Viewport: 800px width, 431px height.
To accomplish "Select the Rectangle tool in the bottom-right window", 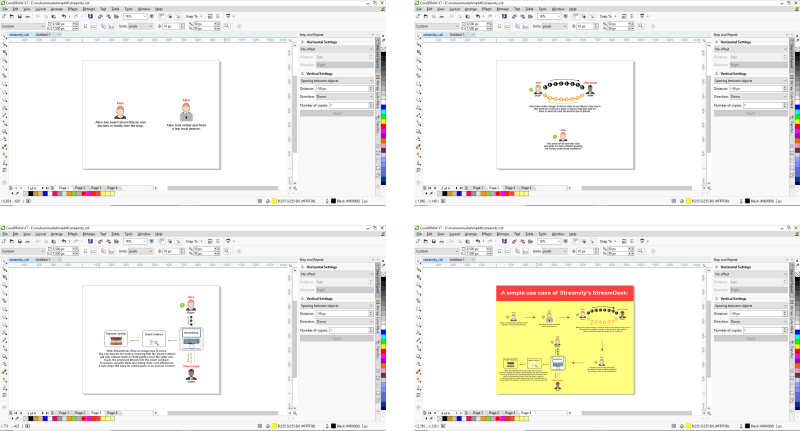I will coord(419,309).
